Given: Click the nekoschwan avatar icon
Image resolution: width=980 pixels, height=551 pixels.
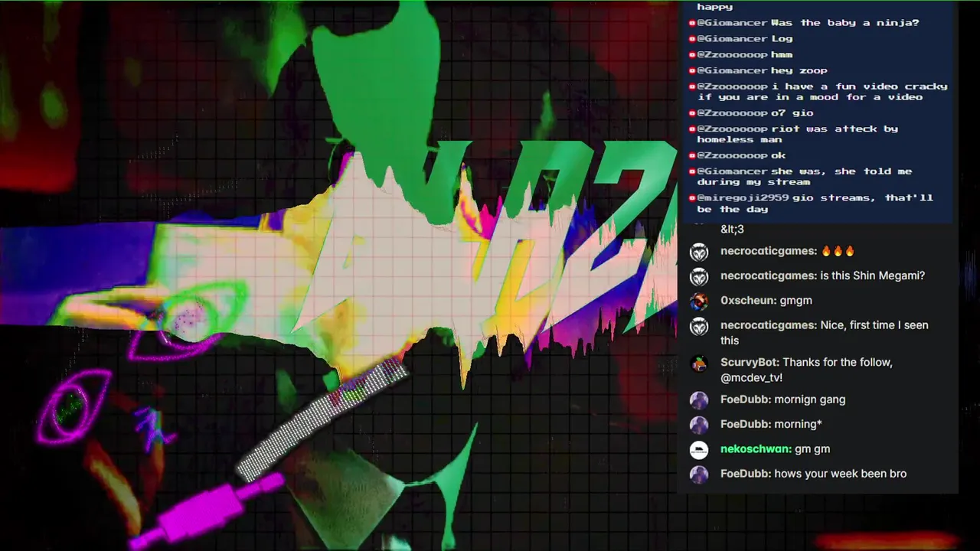Looking at the screenshot, I should click(x=699, y=450).
